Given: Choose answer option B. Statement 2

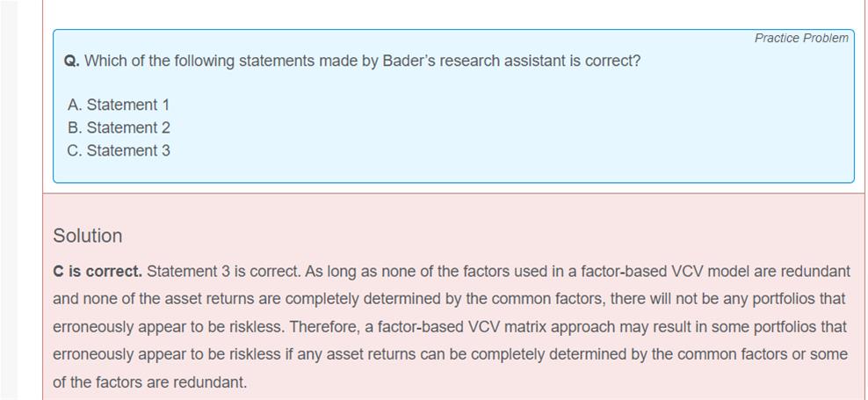Looking at the screenshot, I should [119, 127].
